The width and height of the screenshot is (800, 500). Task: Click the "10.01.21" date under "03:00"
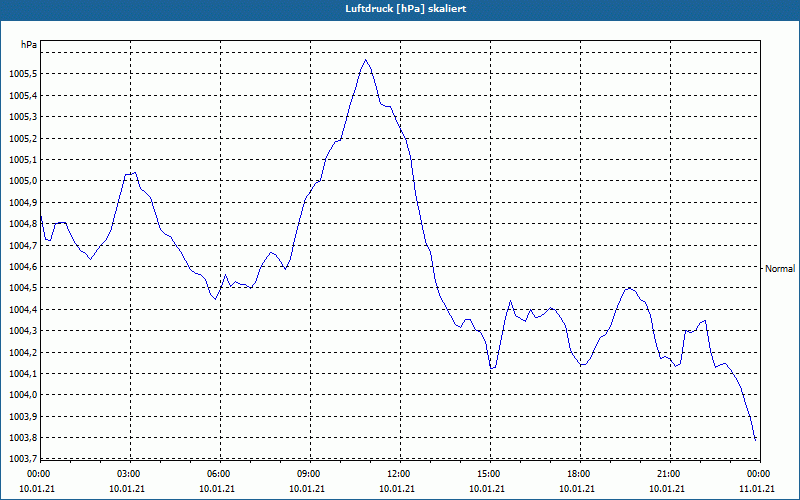point(127,489)
